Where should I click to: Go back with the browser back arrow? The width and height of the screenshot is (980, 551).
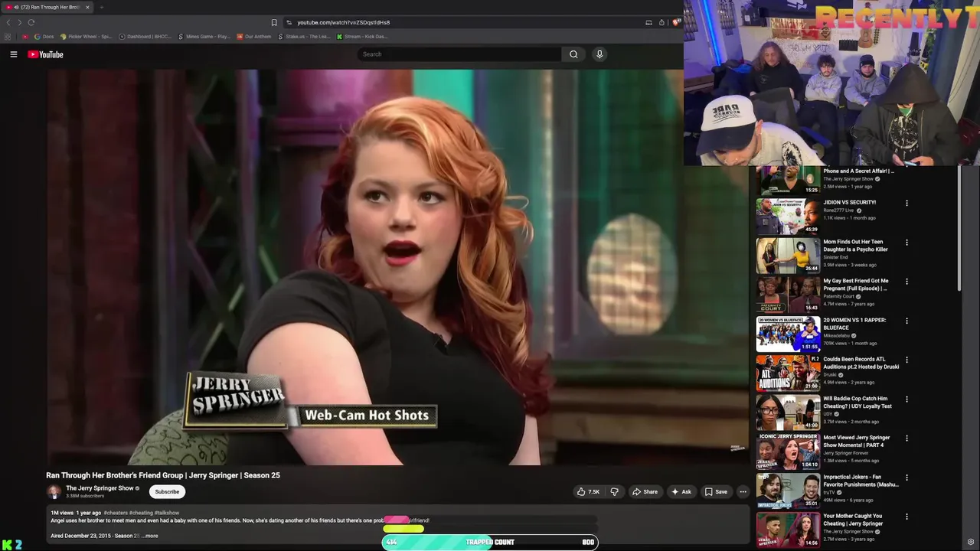click(x=8, y=22)
